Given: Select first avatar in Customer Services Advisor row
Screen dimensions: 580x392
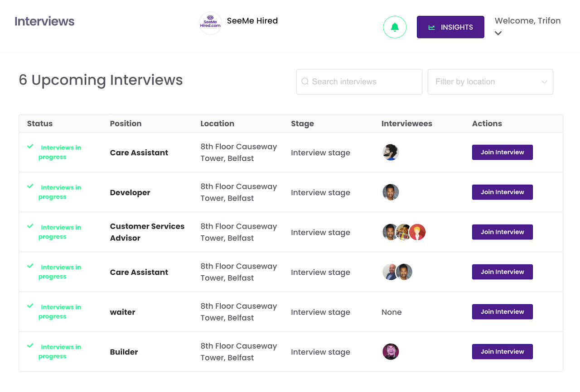Looking at the screenshot, I should pyautogui.click(x=390, y=232).
